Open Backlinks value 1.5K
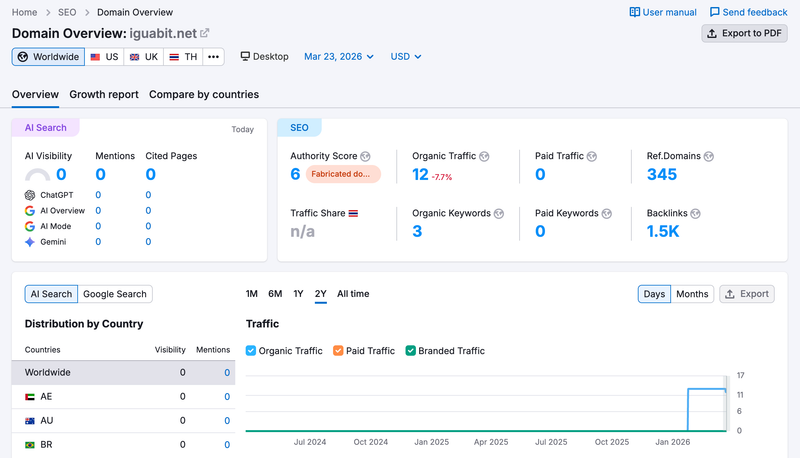 click(663, 232)
